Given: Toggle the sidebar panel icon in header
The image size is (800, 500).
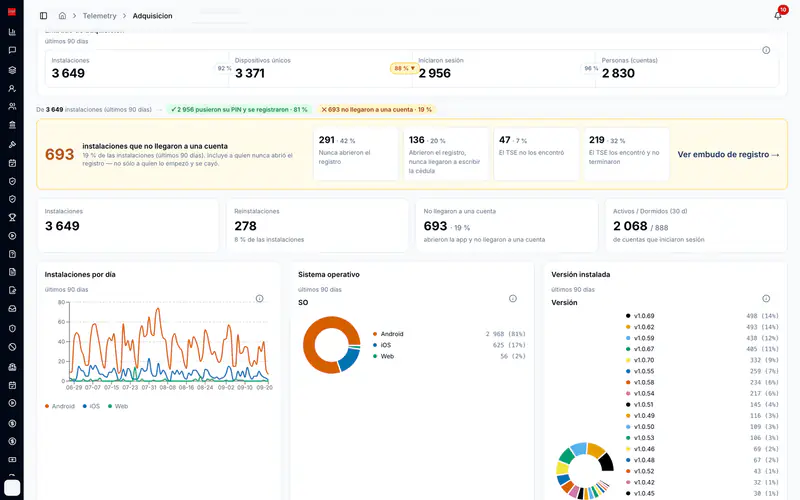Looking at the screenshot, I should (x=43, y=16).
